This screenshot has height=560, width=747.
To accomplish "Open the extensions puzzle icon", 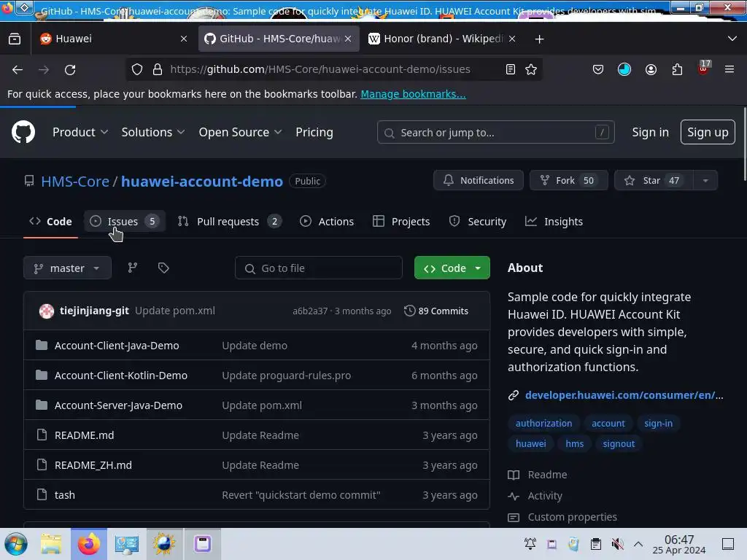I will (x=677, y=69).
